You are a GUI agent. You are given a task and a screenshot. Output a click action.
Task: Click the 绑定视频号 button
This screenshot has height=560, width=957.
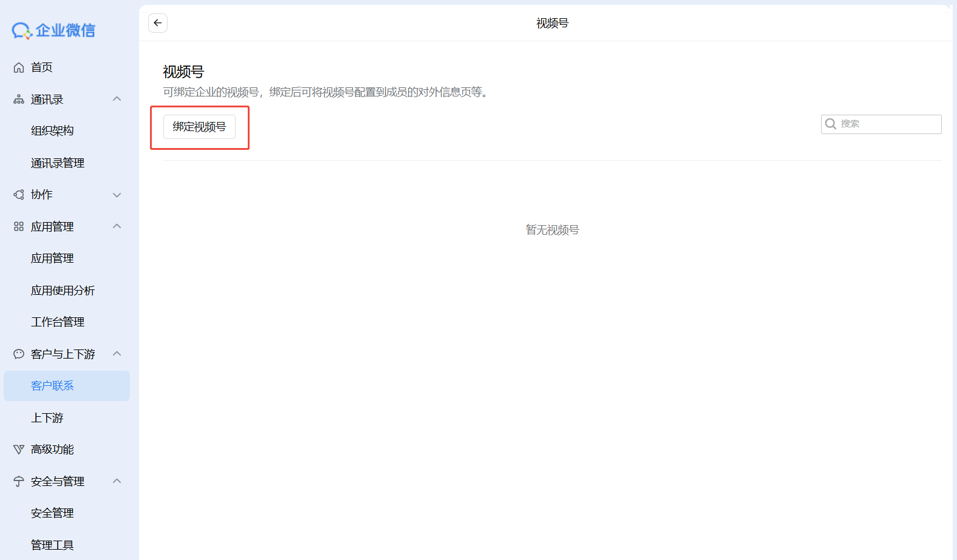coord(199,127)
